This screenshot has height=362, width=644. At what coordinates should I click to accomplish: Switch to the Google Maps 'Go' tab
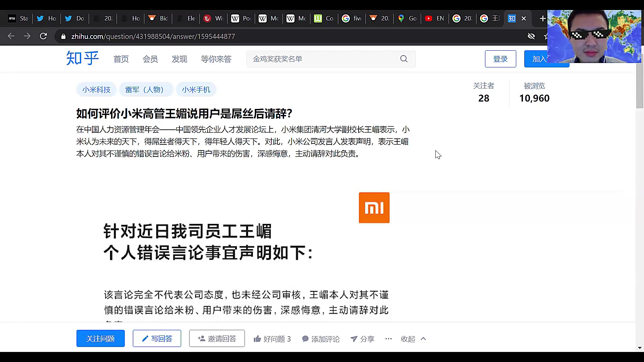click(x=407, y=18)
